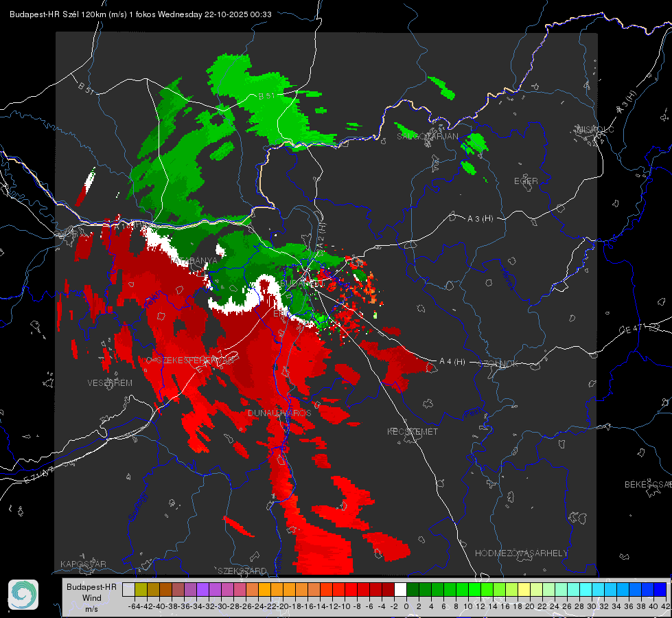This screenshot has width=672, height=618.
Task: Select the light gray swatch left of the -64 label
Action: [128, 589]
